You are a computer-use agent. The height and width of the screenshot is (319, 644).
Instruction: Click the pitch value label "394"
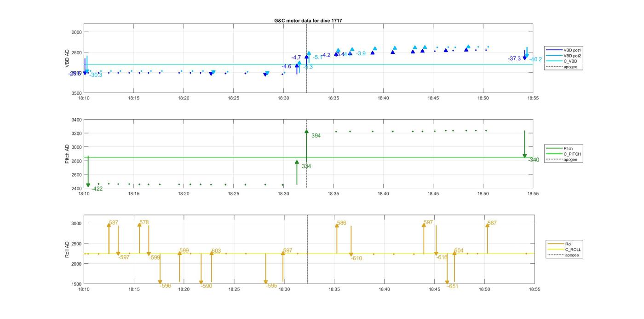316,136
